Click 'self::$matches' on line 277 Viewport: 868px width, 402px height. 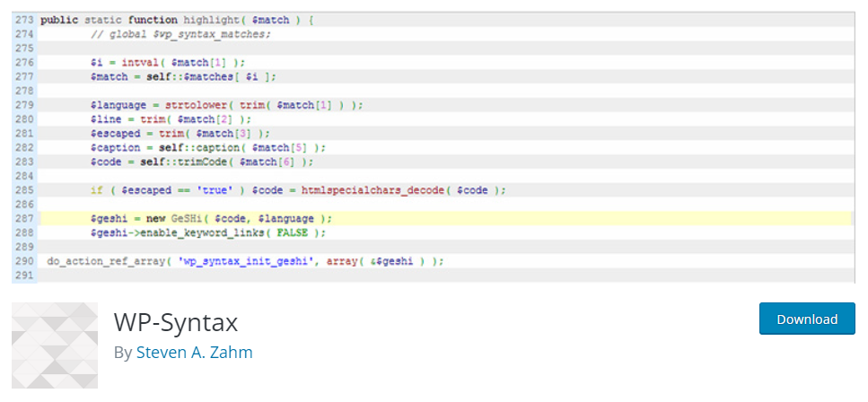[x=190, y=77]
